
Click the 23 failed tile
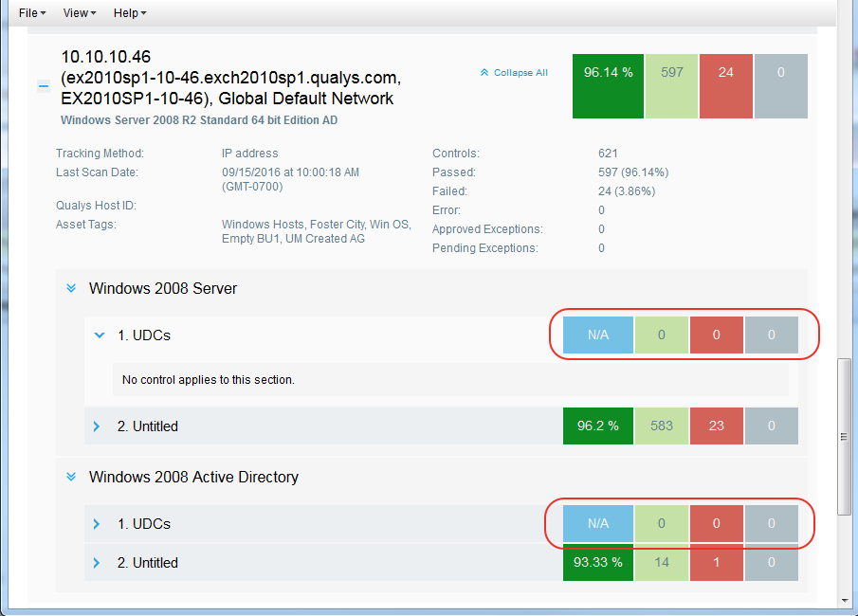point(717,426)
